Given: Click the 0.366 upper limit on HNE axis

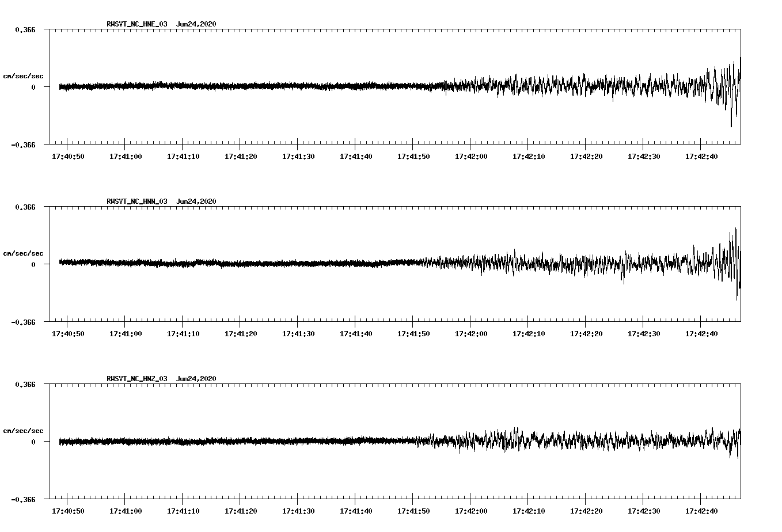Looking at the screenshot, I should [x=25, y=29].
